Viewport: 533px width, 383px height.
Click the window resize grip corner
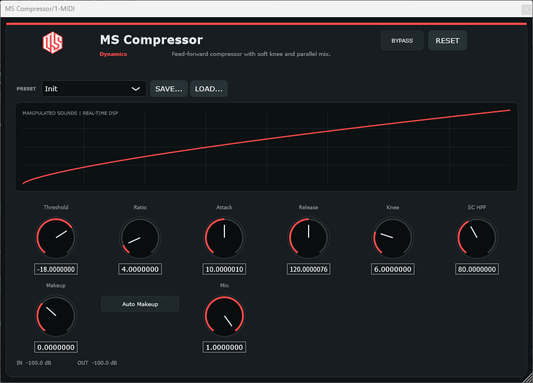[527, 377]
